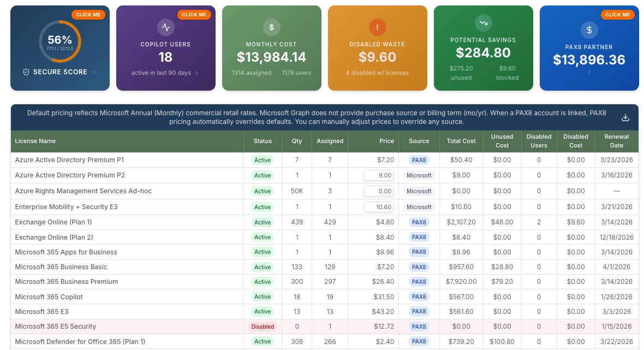Viewport: 644px width, 350px height.
Task: Edit the 10.60 price for Enterprise Mobility + Security E3
Action: [x=379, y=207]
